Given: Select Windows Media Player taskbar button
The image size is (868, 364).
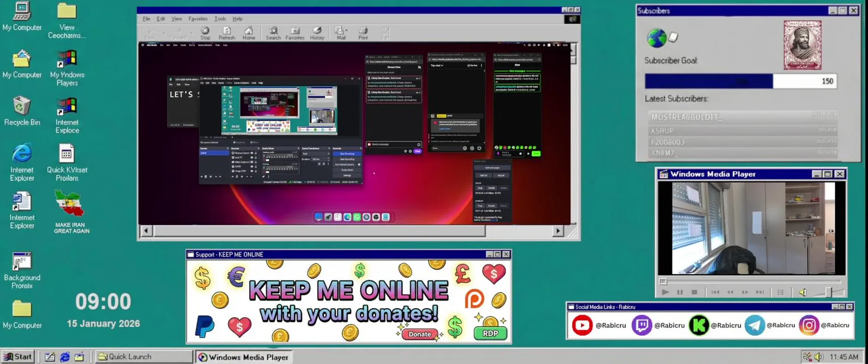Looking at the screenshot, I should 244,357.
